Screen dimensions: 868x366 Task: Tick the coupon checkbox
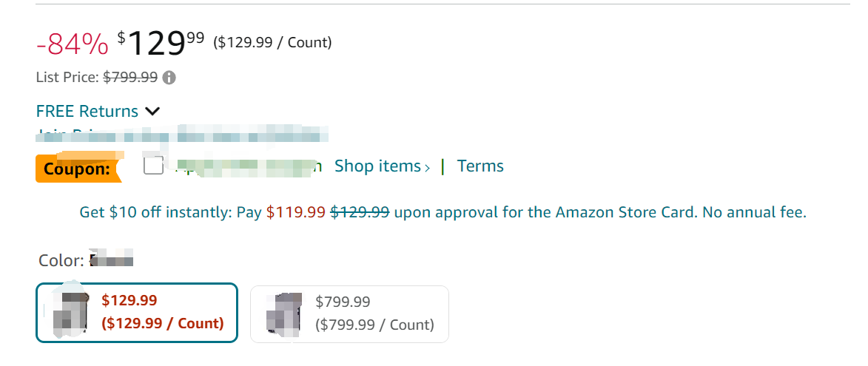pyautogui.click(x=153, y=166)
